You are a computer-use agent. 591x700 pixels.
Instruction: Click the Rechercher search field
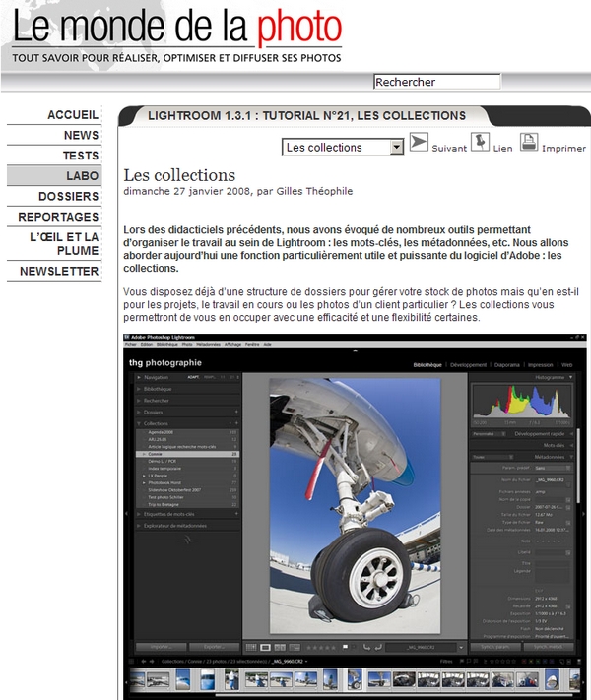click(436, 82)
